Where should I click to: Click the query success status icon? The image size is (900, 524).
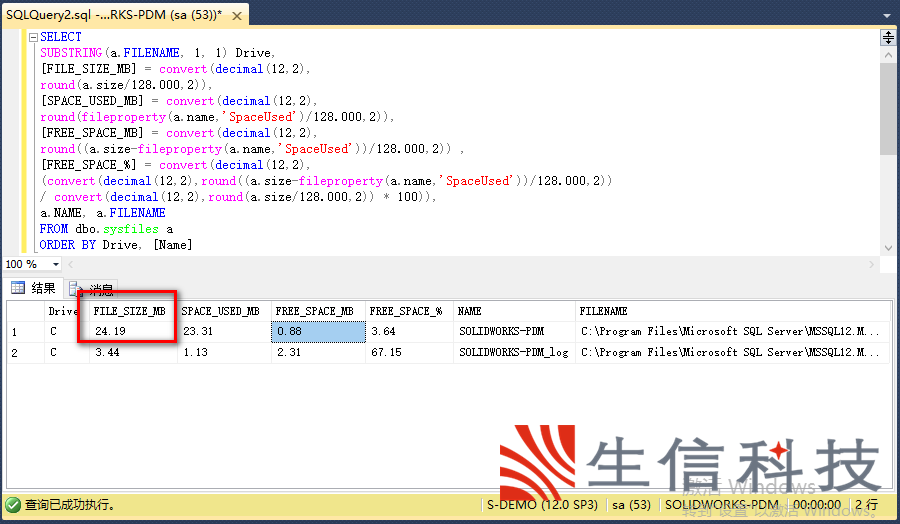tap(13, 505)
